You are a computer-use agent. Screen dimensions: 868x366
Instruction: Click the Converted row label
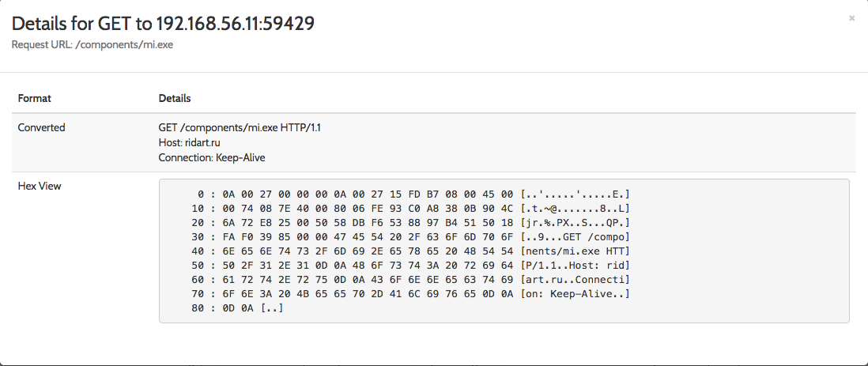click(42, 127)
